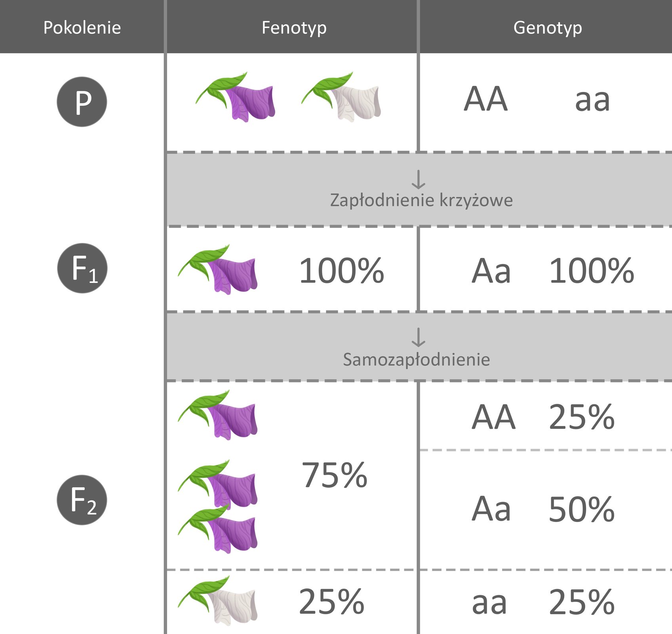Click the Fenotyp column header
This screenshot has width=672, height=634.
click(294, 27)
